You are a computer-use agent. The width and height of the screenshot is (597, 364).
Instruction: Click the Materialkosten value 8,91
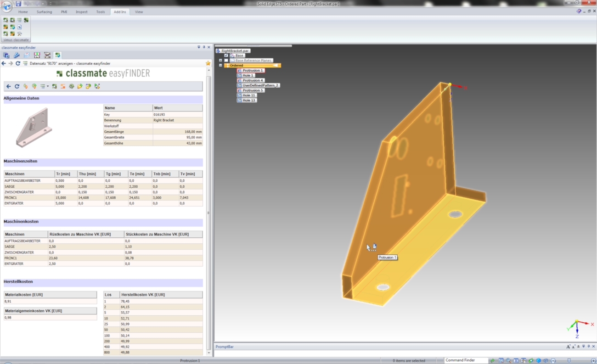click(x=8, y=302)
